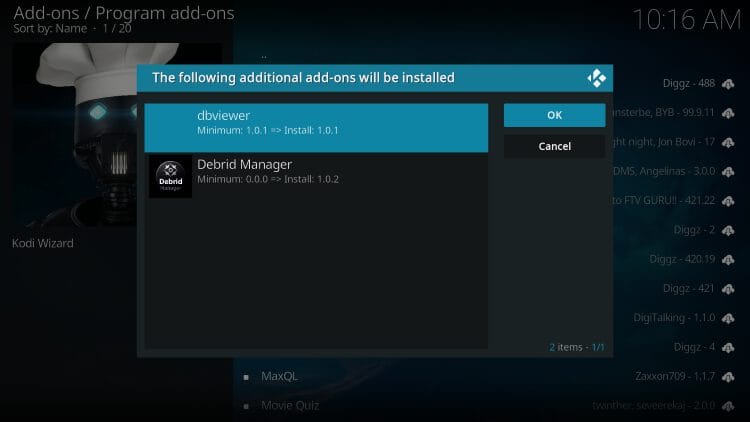
Task: Select the dbviewer add-on row
Action: click(316, 128)
